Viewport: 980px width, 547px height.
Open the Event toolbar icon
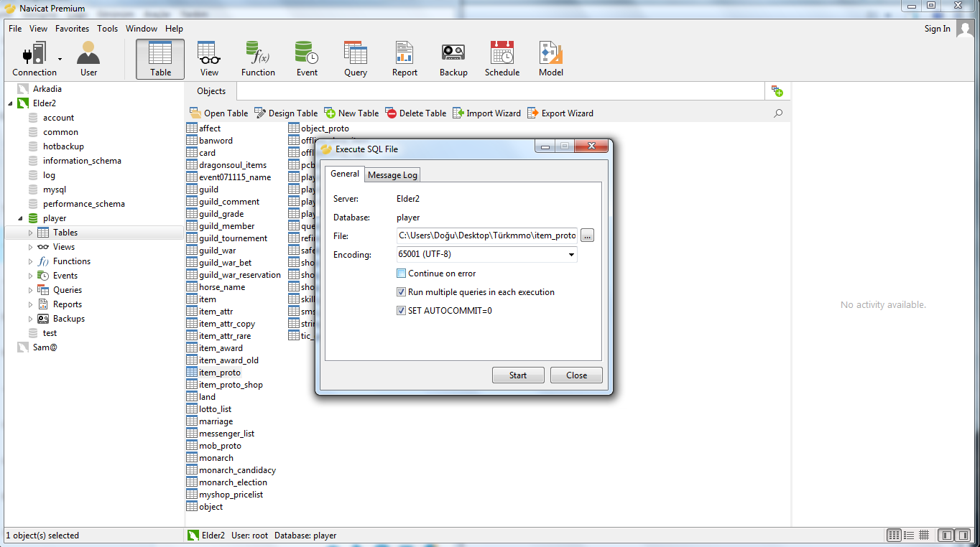307,59
